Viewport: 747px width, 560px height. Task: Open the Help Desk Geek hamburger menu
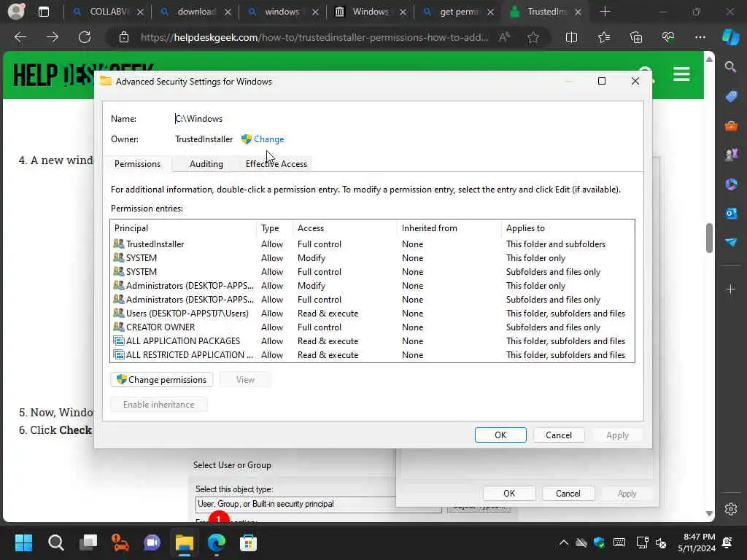(681, 74)
